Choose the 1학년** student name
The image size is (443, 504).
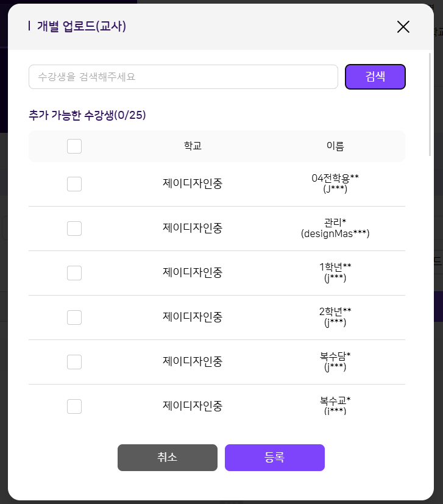335,272
